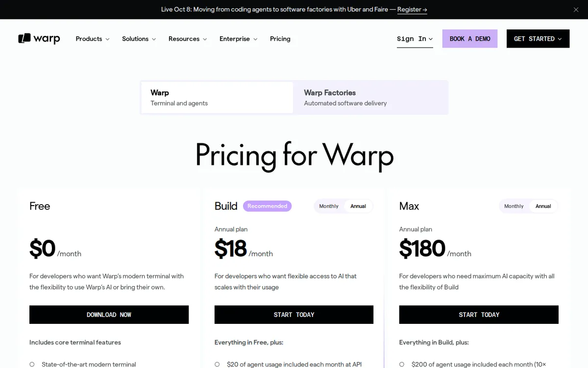The height and width of the screenshot is (368, 588).
Task: Set Max plan billing to Monthly
Action: pos(514,206)
